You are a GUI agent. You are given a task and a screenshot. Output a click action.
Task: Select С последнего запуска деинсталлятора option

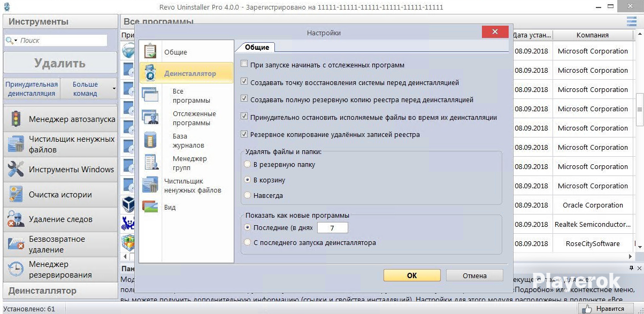pos(247,242)
